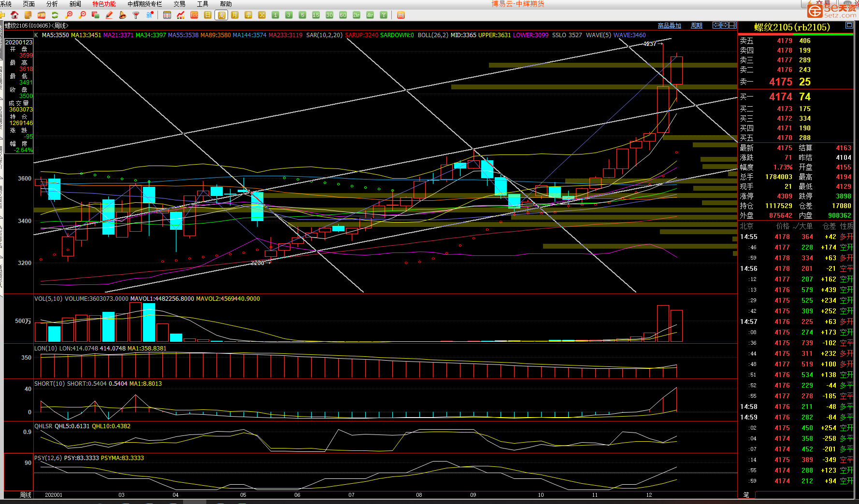859x504 pixels.
Task: Open the 分析 menu
Action: click(52, 4)
